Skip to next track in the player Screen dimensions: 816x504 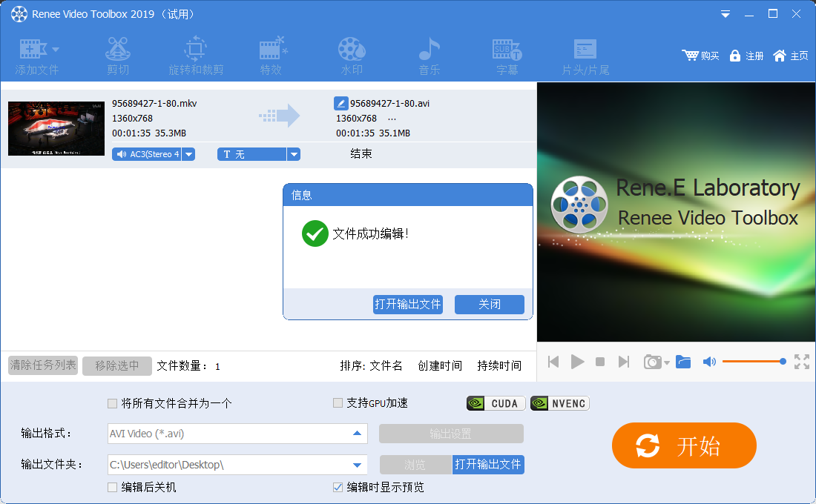point(623,362)
